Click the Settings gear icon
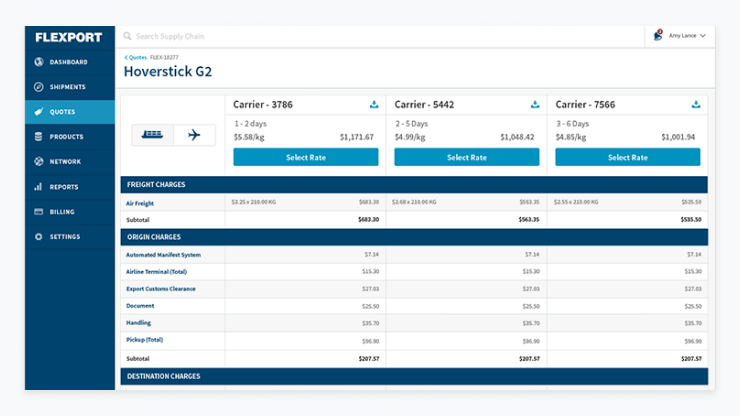Viewport: 740px width, 416px height. [39, 237]
